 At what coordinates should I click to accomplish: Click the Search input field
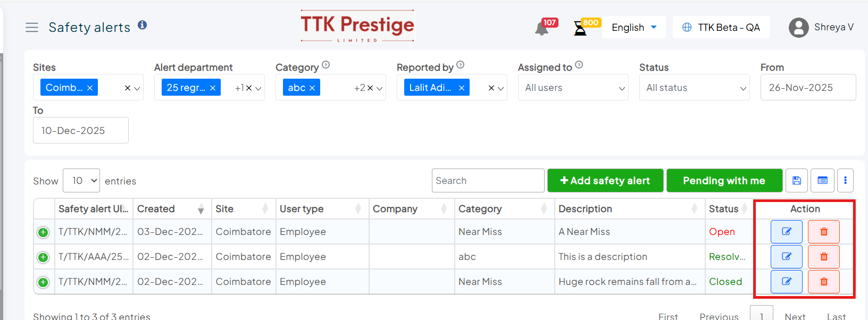488,181
